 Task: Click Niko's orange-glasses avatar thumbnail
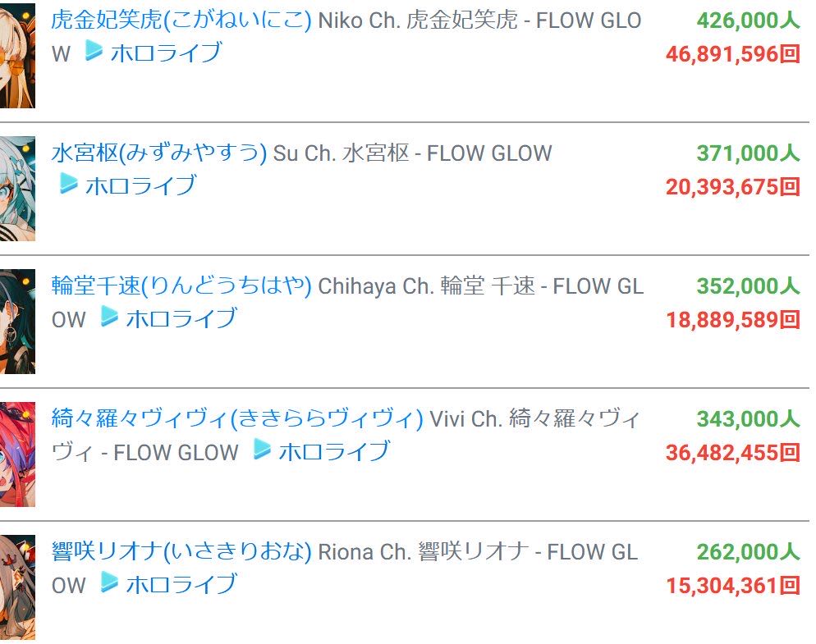point(17,56)
